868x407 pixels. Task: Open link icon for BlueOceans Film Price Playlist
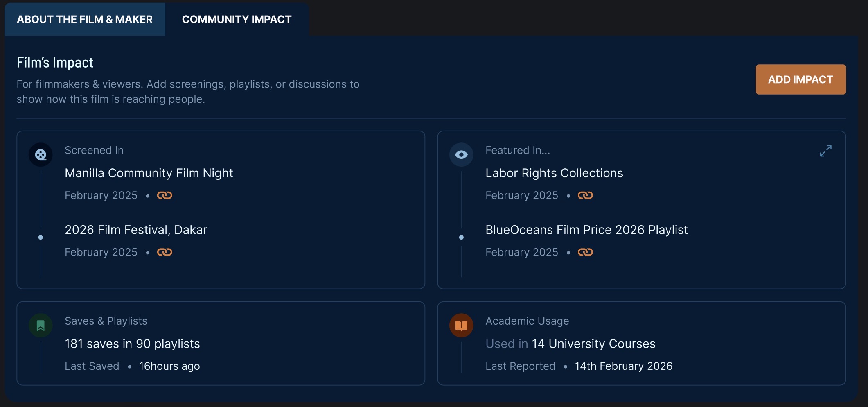pos(585,252)
